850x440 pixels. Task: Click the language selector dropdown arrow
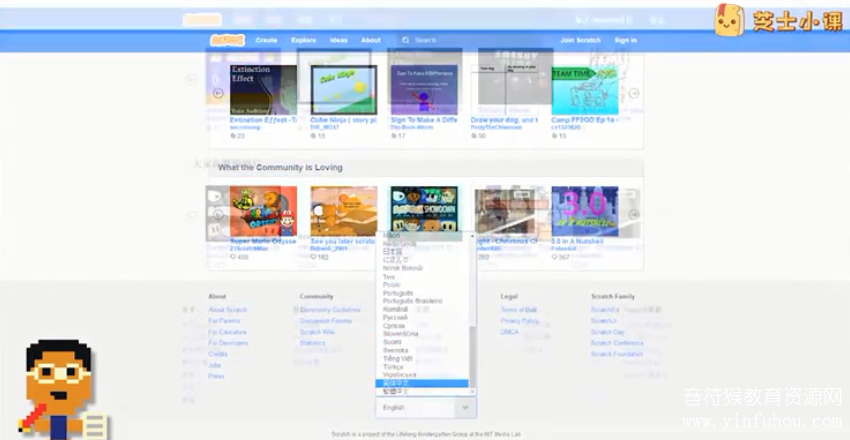pos(465,407)
